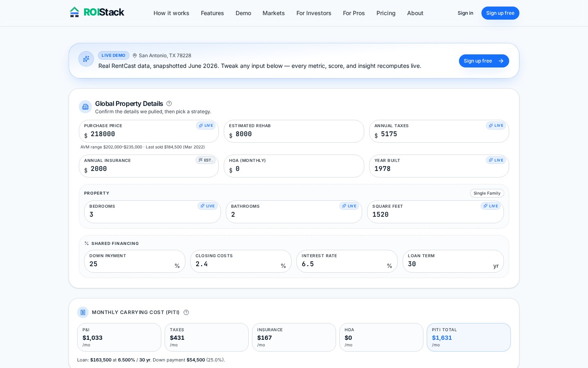Click the LIVE badge on Square Feet
Screen dimensions: 588x368
coord(490,206)
